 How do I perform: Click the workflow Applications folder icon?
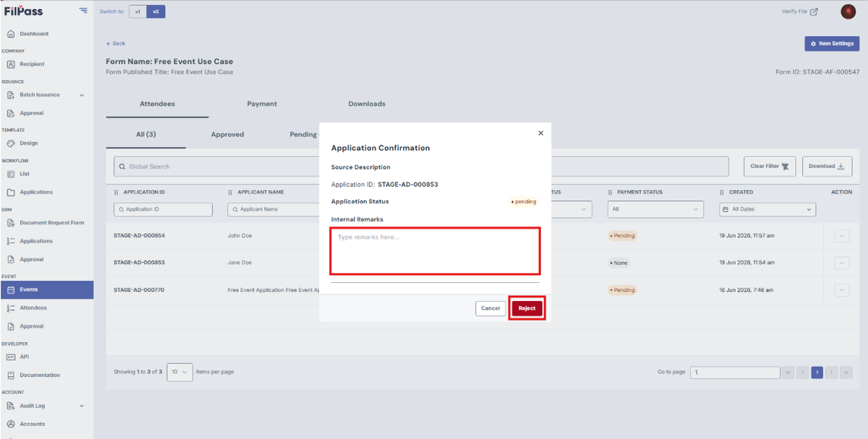[x=11, y=192]
